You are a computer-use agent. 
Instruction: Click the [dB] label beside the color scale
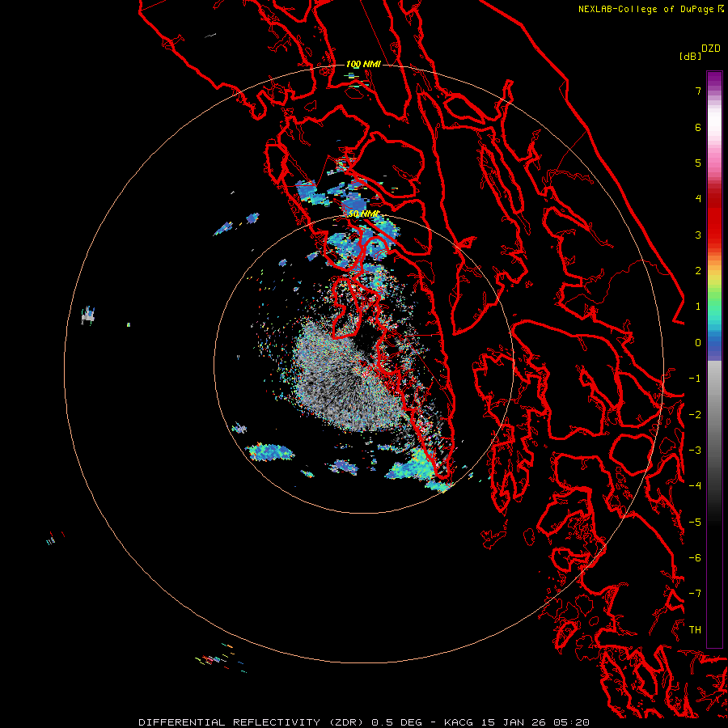690,56
